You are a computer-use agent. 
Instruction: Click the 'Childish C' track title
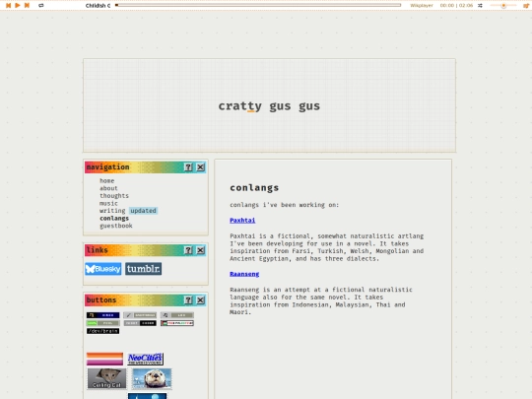[98, 6]
